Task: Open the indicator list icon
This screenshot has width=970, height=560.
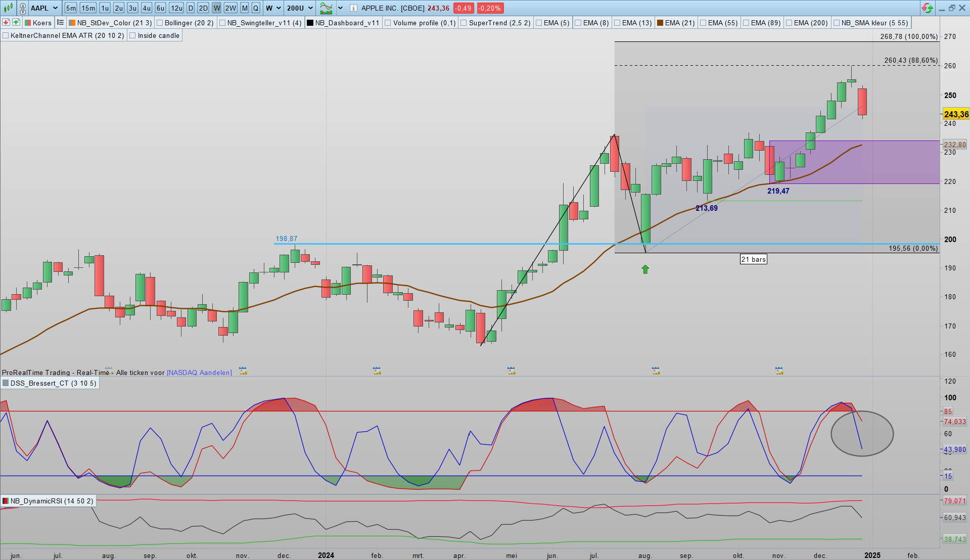Action: coord(60,22)
